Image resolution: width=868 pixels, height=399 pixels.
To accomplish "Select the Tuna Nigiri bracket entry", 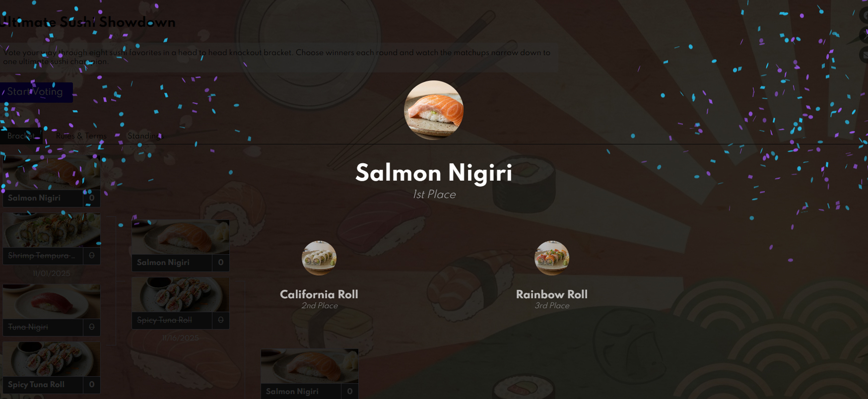I will coord(52,310).
